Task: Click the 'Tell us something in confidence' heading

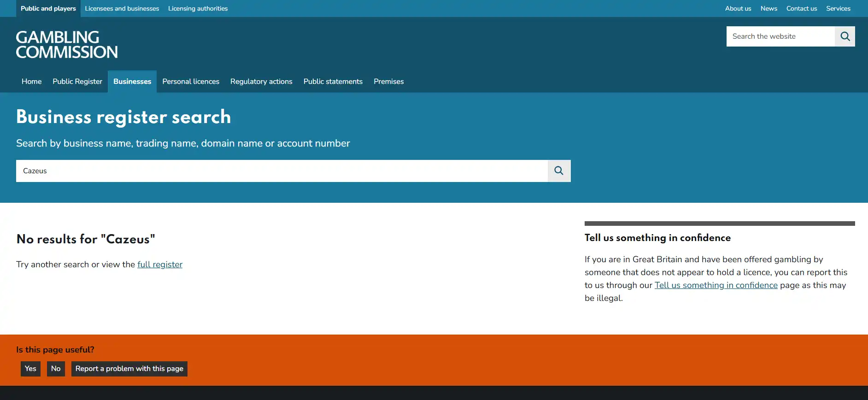Action: point(657,238)
